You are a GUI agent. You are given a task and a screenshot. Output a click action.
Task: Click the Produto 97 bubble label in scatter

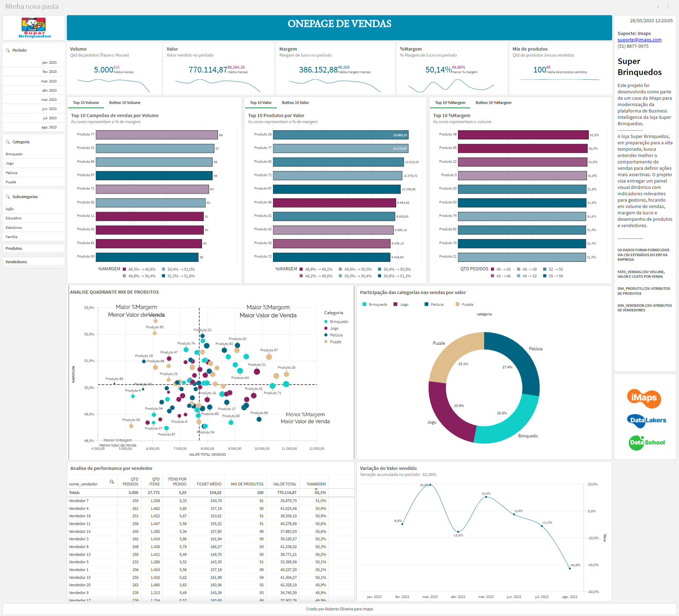pos(269,350)
